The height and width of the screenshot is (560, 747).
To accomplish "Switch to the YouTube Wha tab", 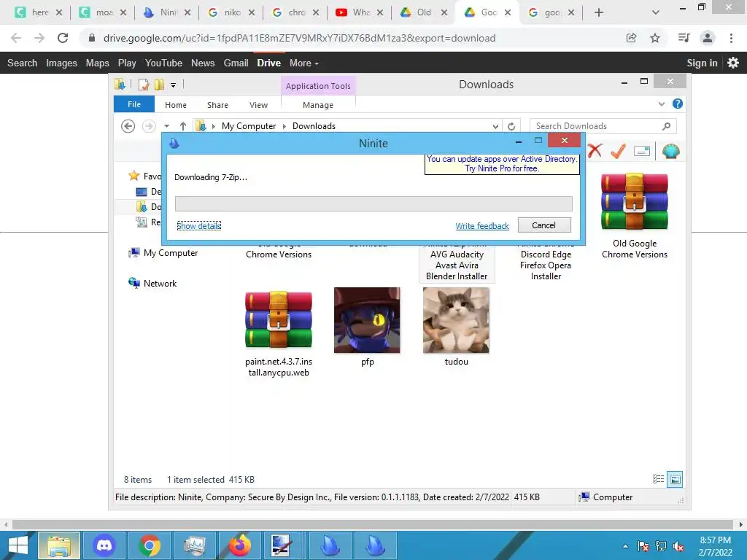I will tap(359, 12).
